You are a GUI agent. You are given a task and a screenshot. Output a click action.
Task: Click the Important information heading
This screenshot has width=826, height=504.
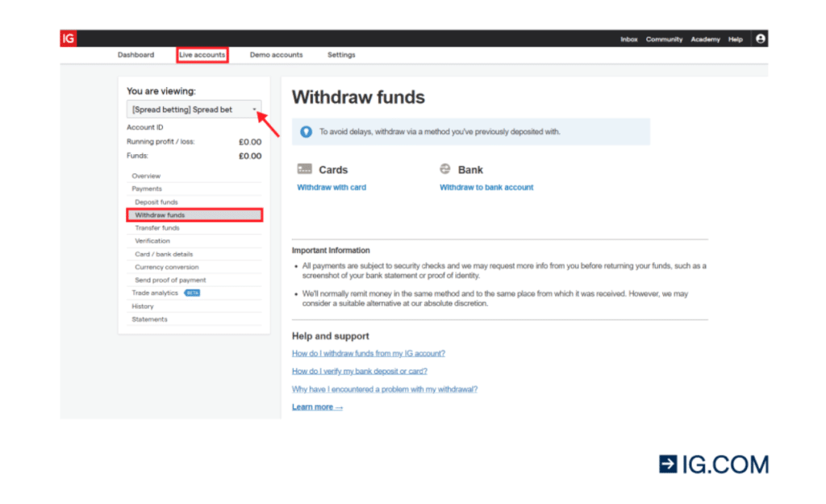(x=331, y=250)
